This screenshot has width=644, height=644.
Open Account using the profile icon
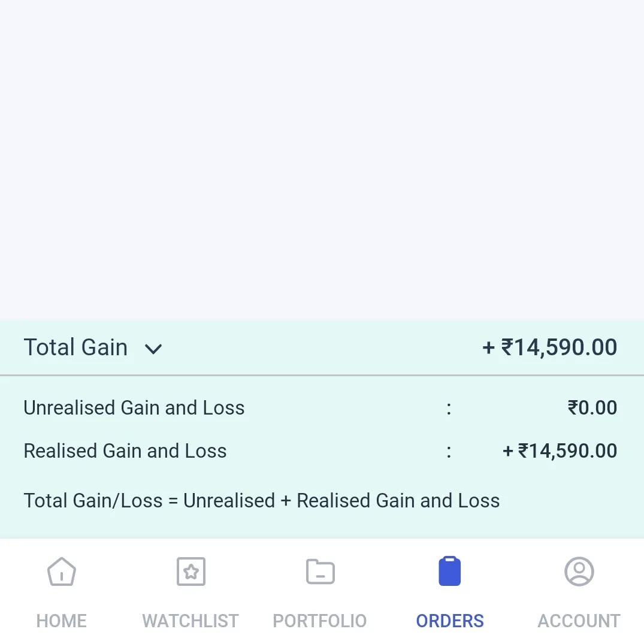579,572
